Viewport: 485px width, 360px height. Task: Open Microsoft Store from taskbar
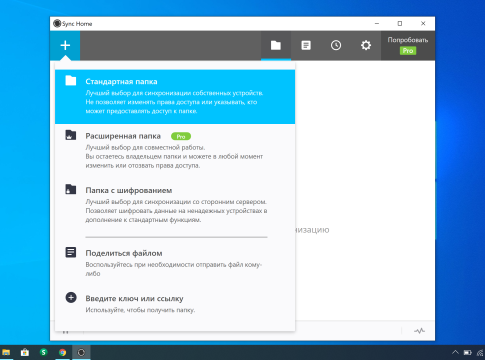click(x=25, y=352)
